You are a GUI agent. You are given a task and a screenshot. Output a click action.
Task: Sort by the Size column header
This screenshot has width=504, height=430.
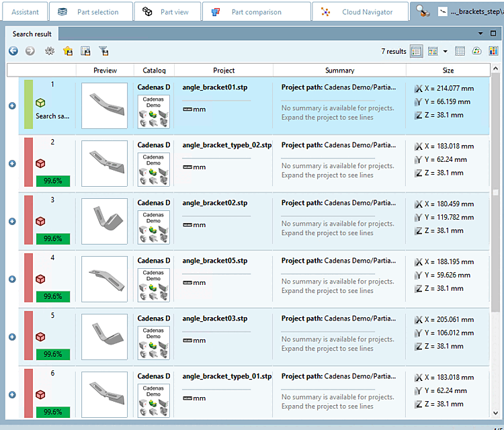pyautogui.click(x=448, y=70)
